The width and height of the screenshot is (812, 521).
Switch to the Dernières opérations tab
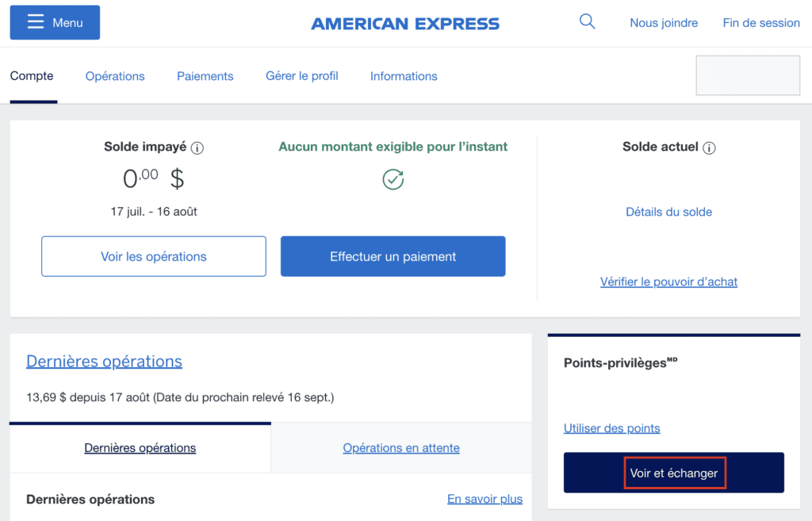point(140,447)
